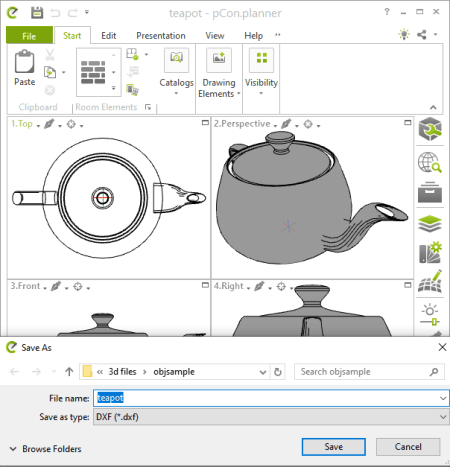Click the globe search icon in sidebar
The height and width of the screenshot is (467, 450).
430,162
